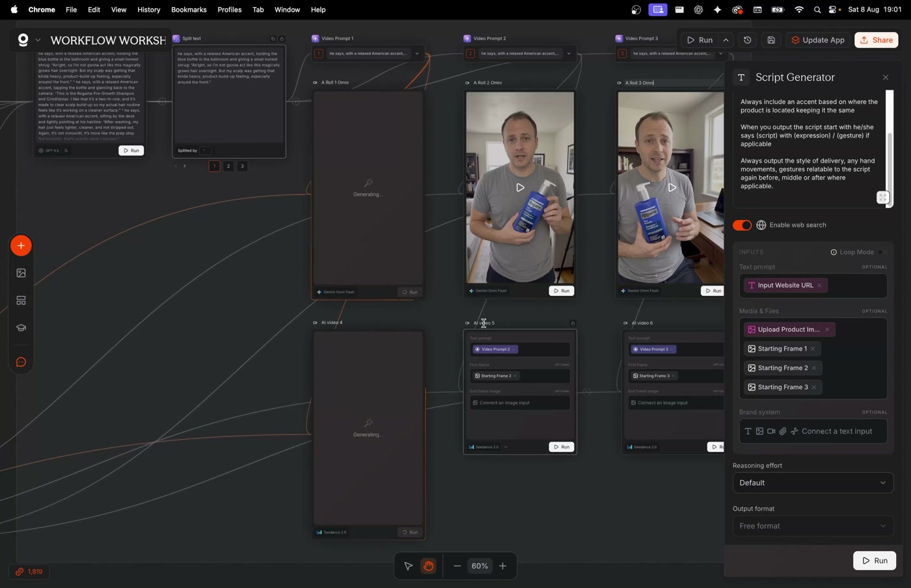Click the Update App button

pyautogui.click(x=818, y=40)
